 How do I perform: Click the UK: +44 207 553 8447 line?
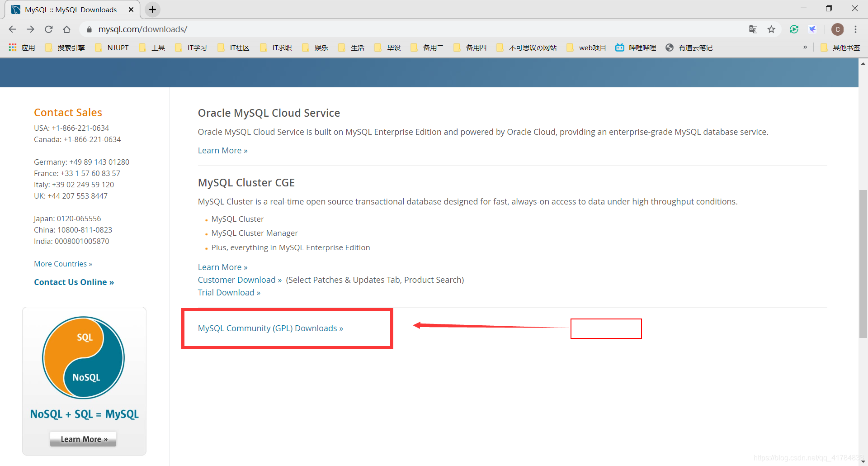[x=71, y=196]
